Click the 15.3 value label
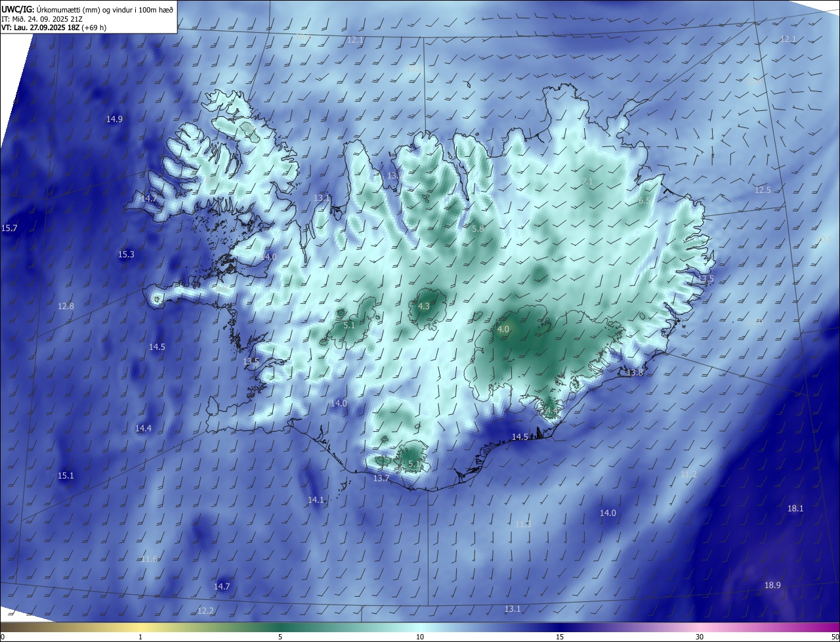The height and width of the screenshot is (642, 840). pos(126,254)
